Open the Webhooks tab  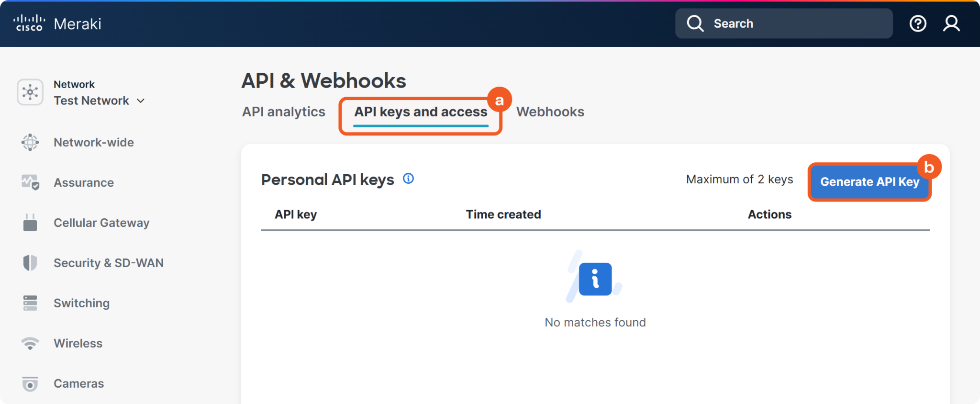[x=550, y=112]
